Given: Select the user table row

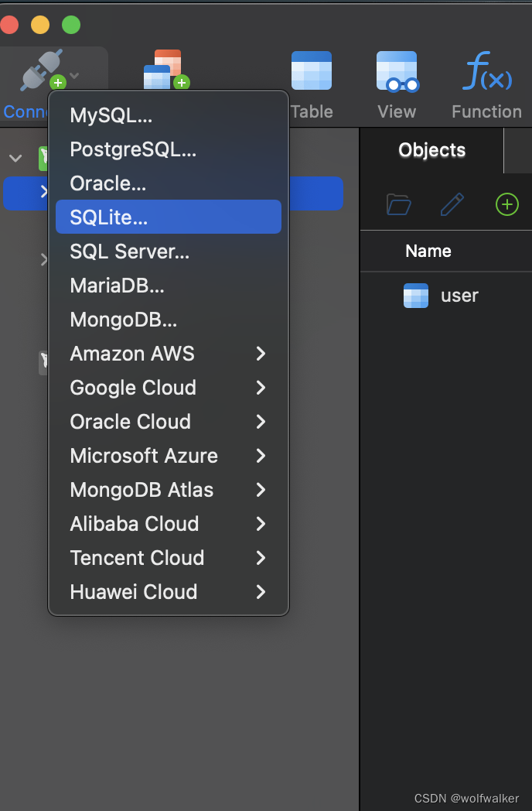Looking at the screenshot, I should click(x=446, y=296).
